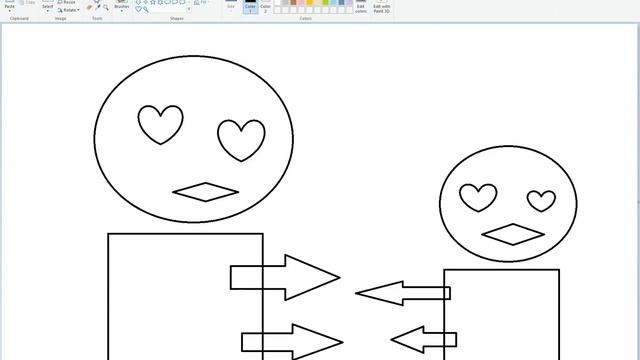Click Edit with Paint 3D
The width and height of the screenshot is (640, 360).
[x=382, y=7]
